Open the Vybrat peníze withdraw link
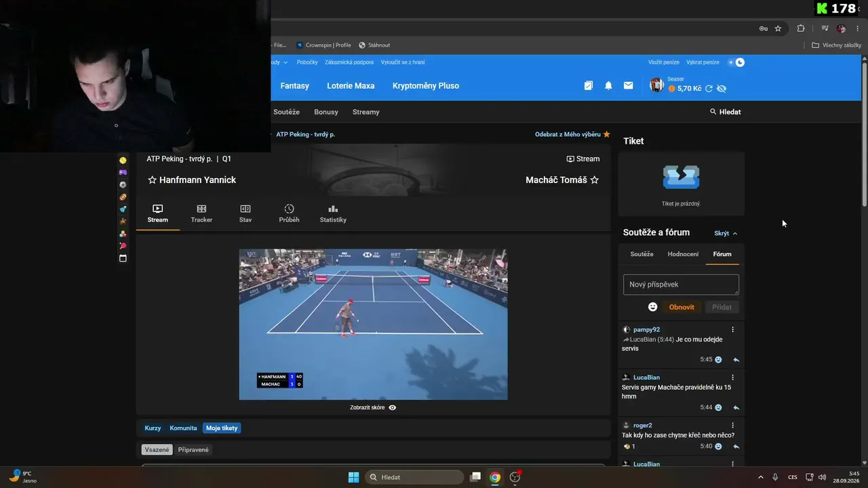868x488 pixels. pyautogui.click(x=703, y=62)
